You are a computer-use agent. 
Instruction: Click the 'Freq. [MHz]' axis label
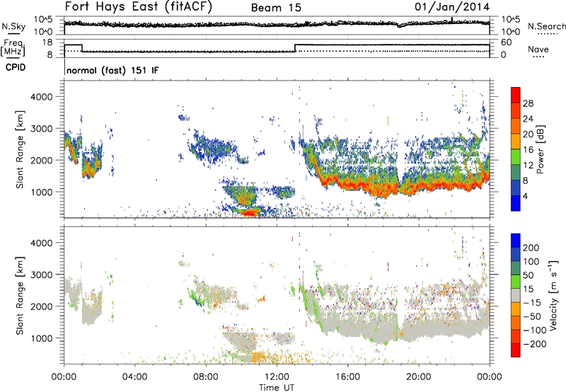pyautogui.click(x=13, y=47)
